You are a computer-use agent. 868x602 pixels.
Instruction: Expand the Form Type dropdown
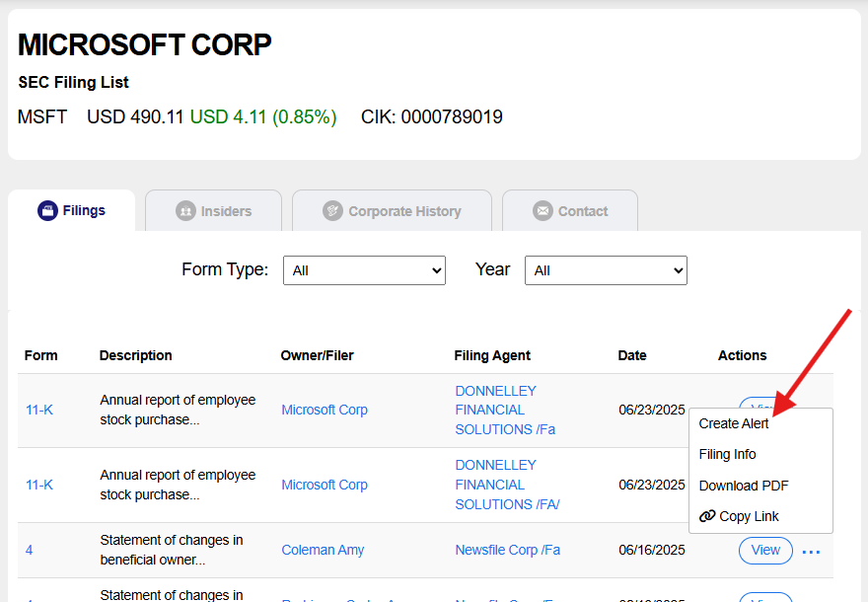(364, 269)
